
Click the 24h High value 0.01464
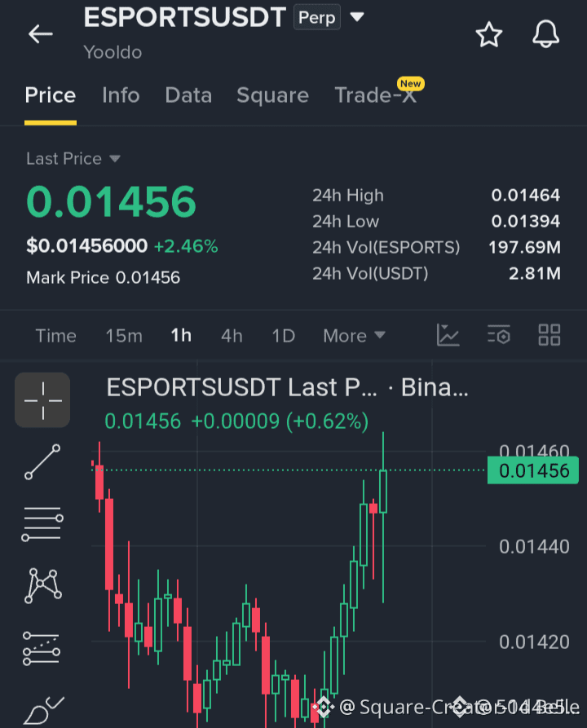[526, 196]
